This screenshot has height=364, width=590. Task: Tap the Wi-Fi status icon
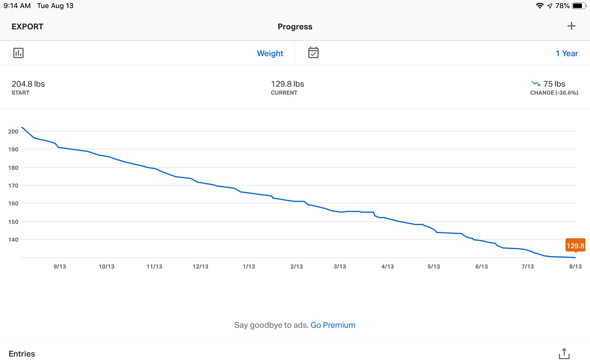540,6
